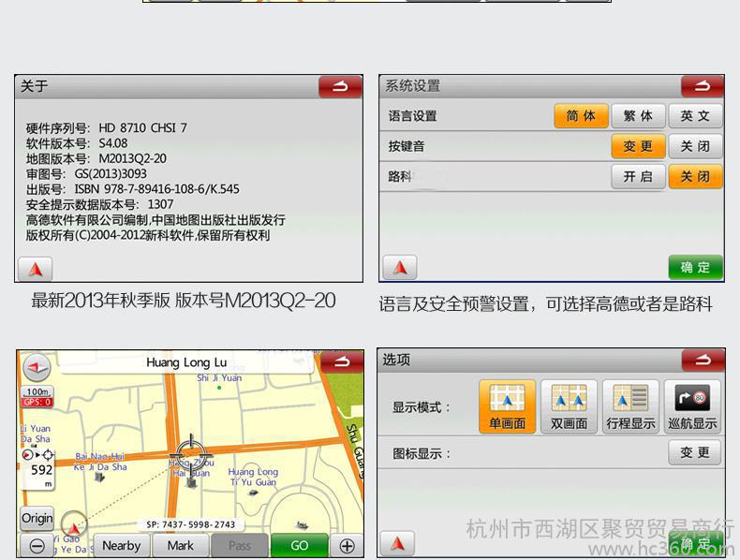This screenshot has width=740, height=560.
Task: Turn off 按键音 with 关闭 option
Action: (695, 147)
